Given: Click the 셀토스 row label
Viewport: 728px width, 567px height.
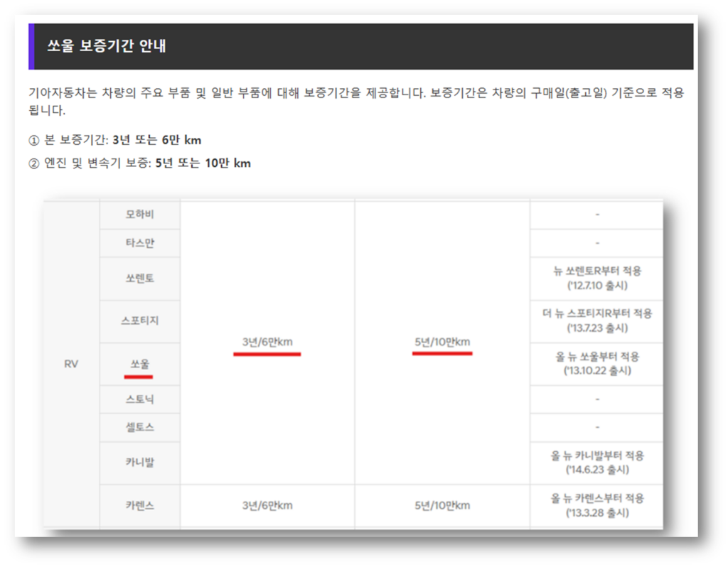Looking at the screenshot, I should (x=140, y=427).
